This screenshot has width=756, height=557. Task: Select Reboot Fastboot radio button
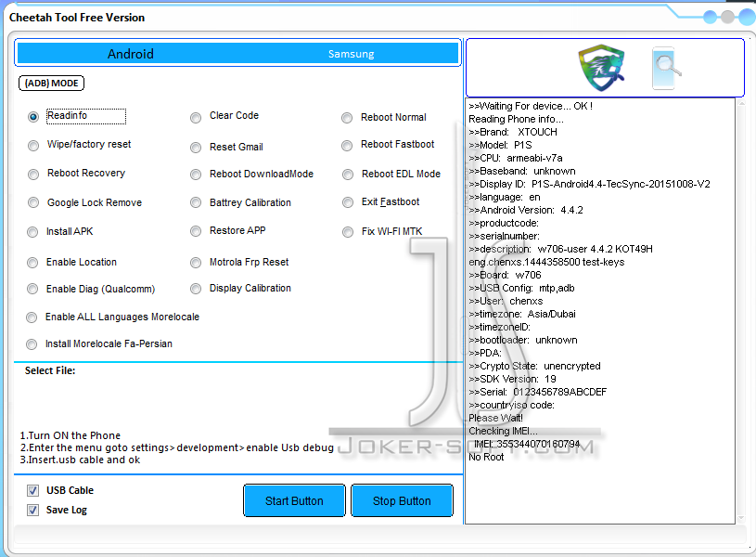(x=347, y=145)
